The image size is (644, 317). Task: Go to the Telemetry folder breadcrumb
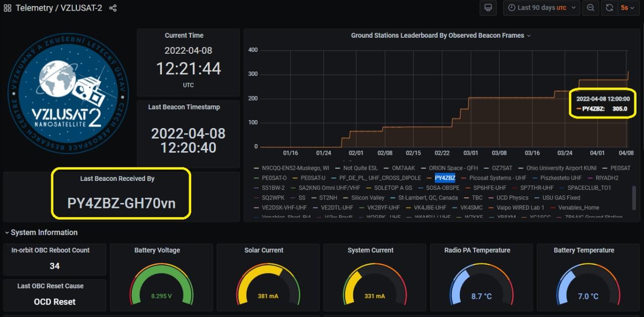[33, 8]
